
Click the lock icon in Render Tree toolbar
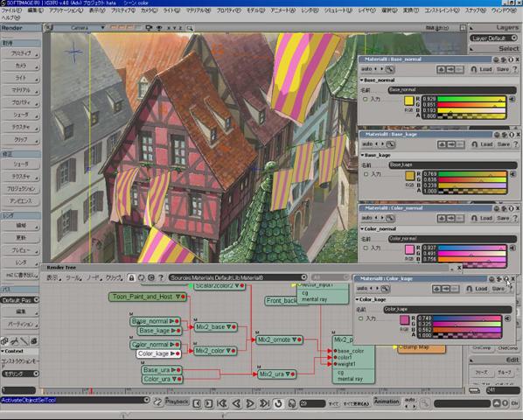tap(132, 277)
